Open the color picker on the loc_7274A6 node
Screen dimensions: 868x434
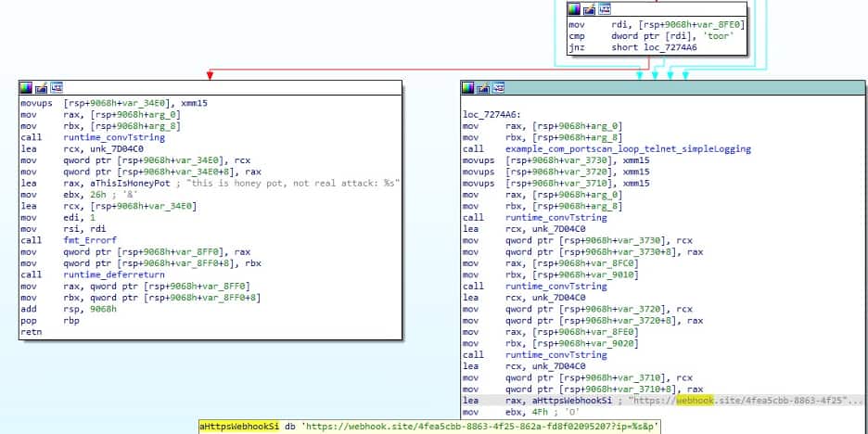(470, 87)
